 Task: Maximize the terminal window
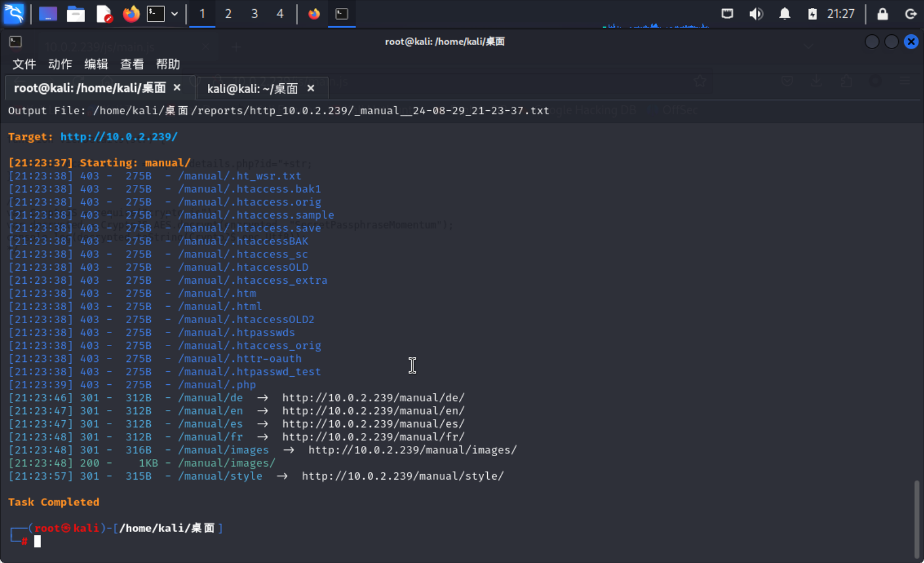click(x=891, y=42)
